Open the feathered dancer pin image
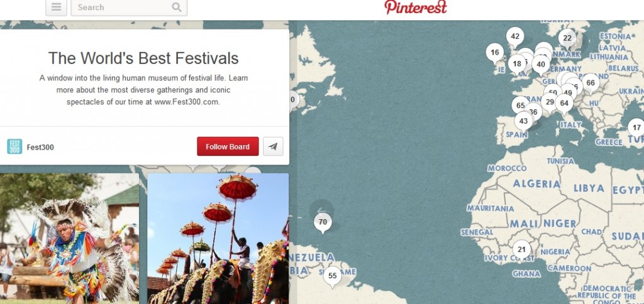Screen dimensions: 644x304 click(x=69, y=239)
